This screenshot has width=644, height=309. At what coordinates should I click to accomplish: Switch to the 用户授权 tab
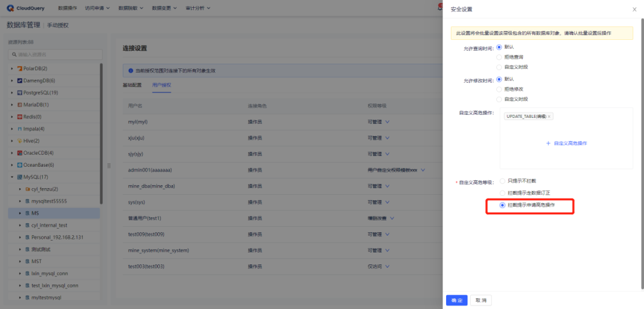pos(162,85)
